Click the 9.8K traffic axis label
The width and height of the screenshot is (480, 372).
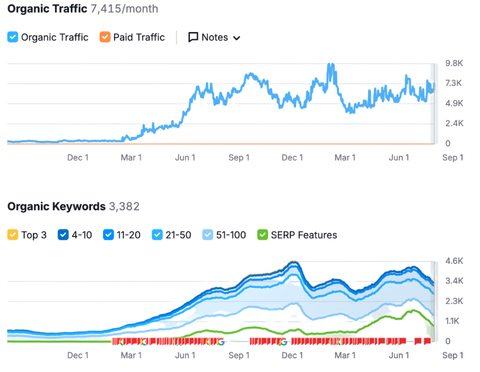click(454, 63)
